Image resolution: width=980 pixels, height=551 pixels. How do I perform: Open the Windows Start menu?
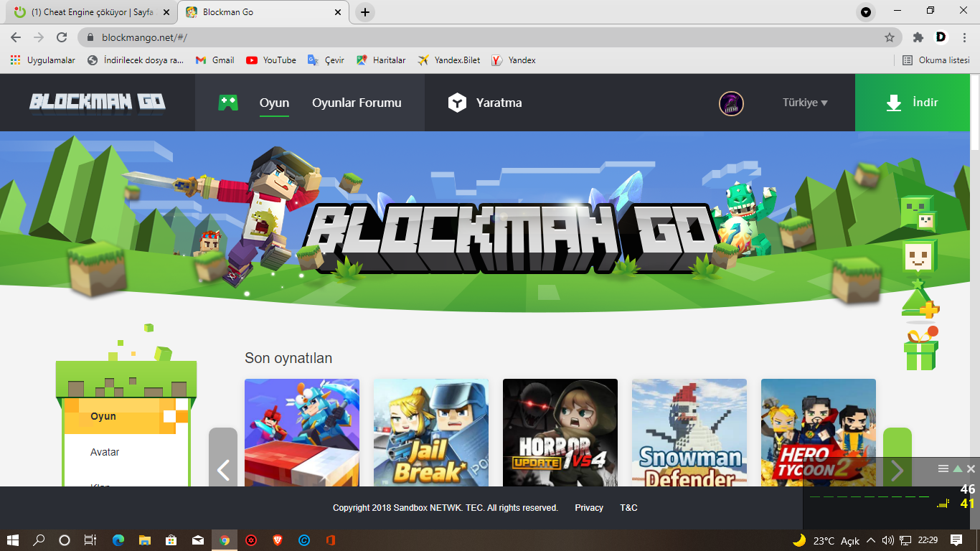point(13,540)
